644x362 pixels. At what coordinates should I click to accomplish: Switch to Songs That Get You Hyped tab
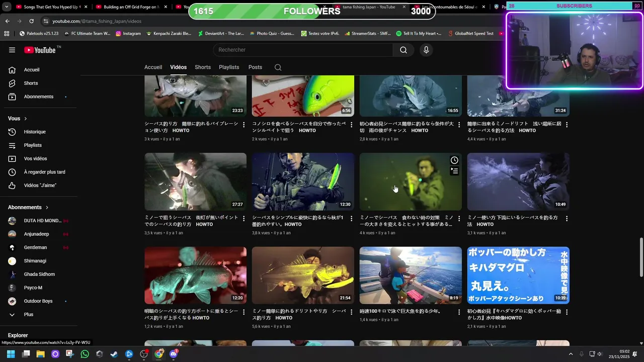52,7
